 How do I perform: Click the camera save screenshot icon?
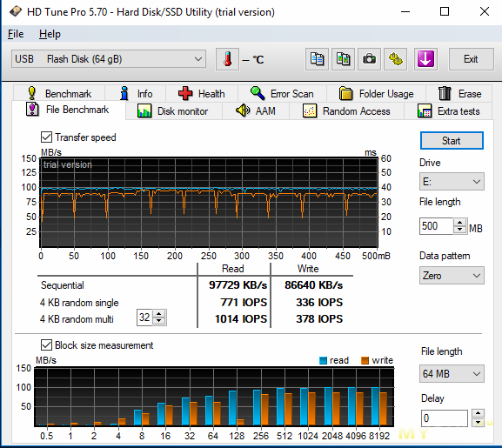369,59
